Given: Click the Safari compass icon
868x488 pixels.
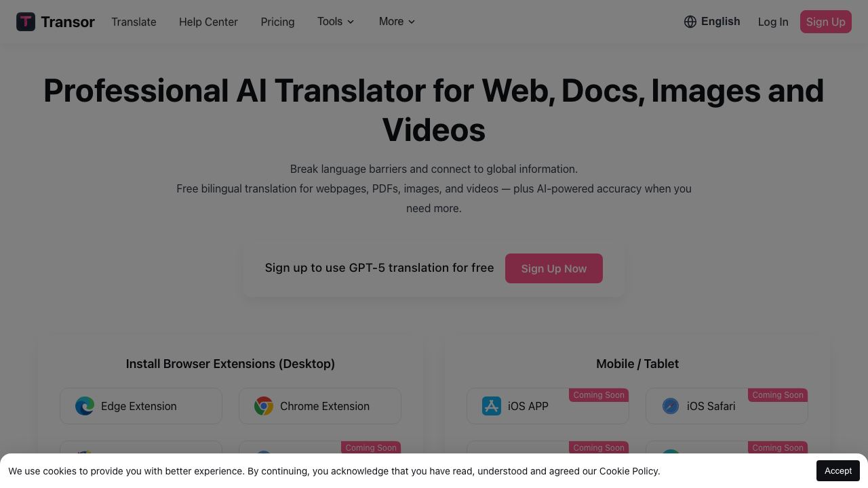Looking at the screenshot, I should [671, 406].
